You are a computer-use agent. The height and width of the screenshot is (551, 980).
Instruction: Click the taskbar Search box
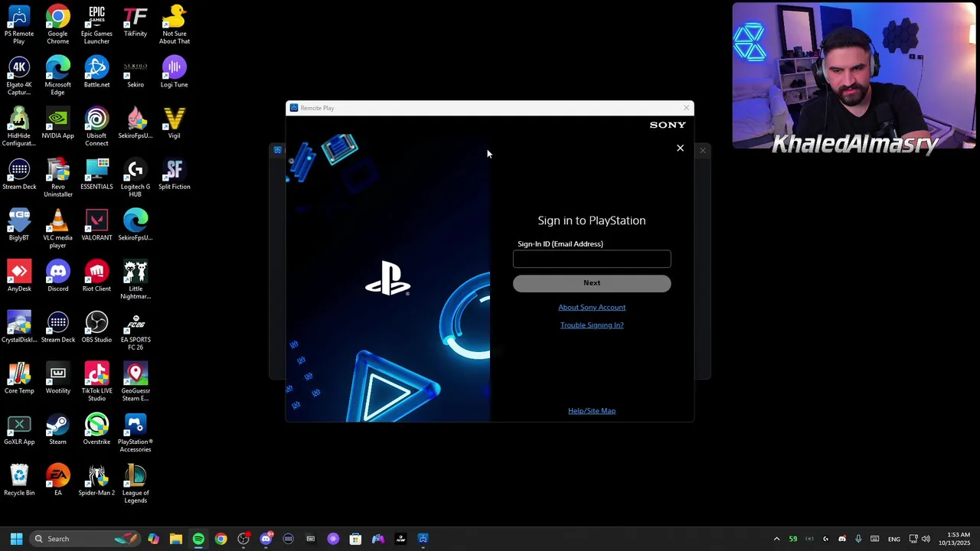(86, 539)
